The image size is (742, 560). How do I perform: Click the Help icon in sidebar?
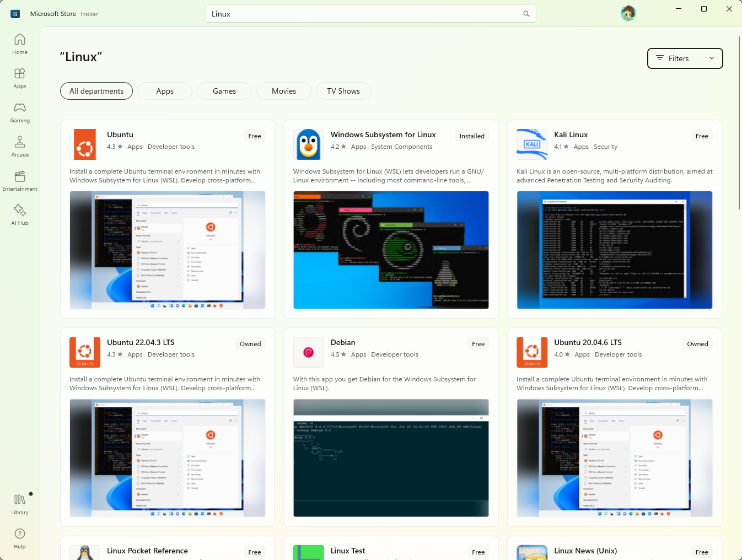pos(20,538)
